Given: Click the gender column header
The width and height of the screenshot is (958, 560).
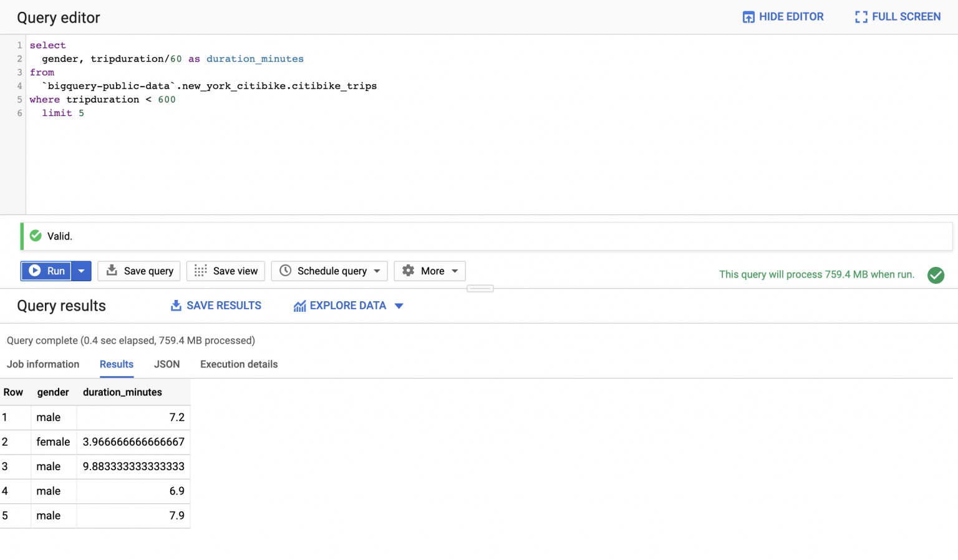Looking at the screenshot, I should pos(53,392).
